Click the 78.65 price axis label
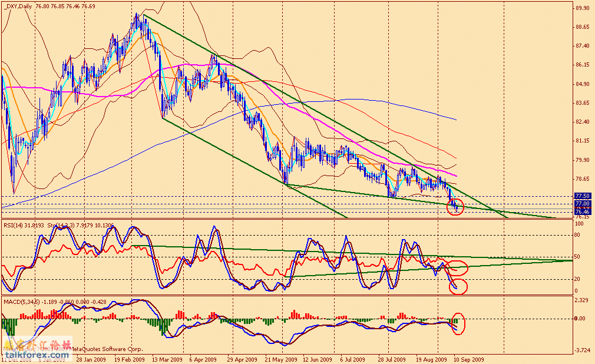 coord(583,179)
